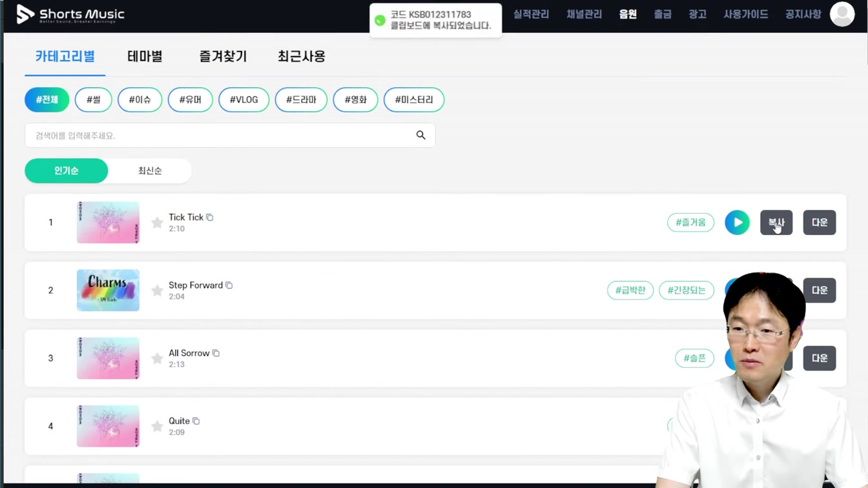Select the #드라마 category chip
This screenshot has height=488, width=868.
click(x=301, y=99)
